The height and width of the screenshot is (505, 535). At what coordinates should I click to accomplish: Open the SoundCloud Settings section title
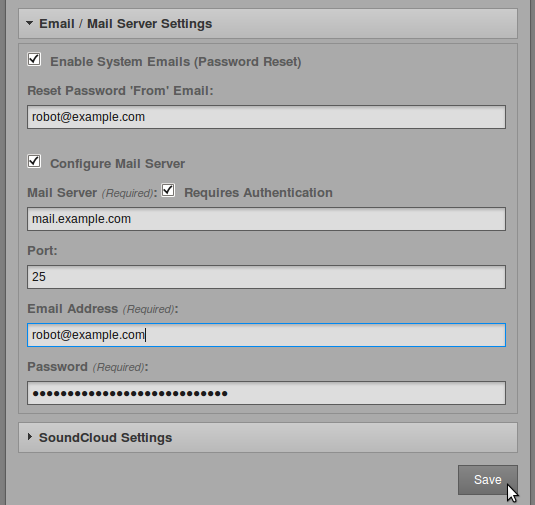tap(105, 437)
